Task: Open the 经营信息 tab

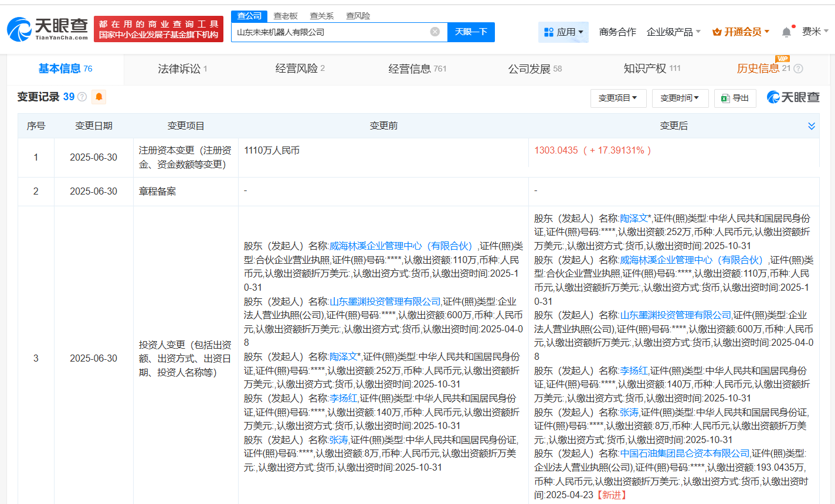Action: 417,69
